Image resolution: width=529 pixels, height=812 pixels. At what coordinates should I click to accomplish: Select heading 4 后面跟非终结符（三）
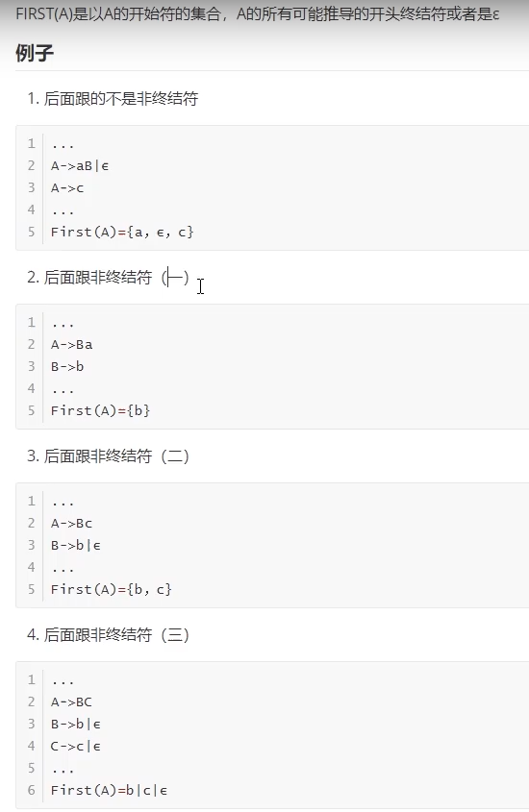[x=109, y=635]
